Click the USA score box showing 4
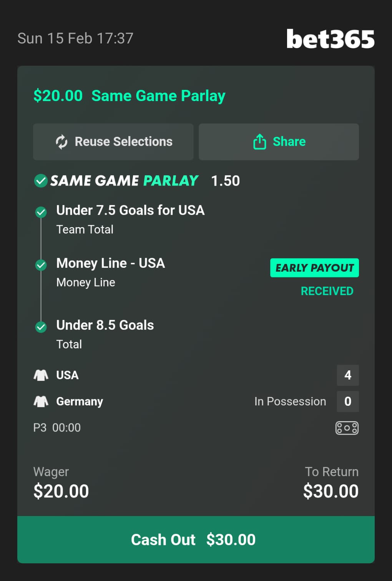Image resolution: width=392 pixels, height=581 pixels. pos(348,375)
